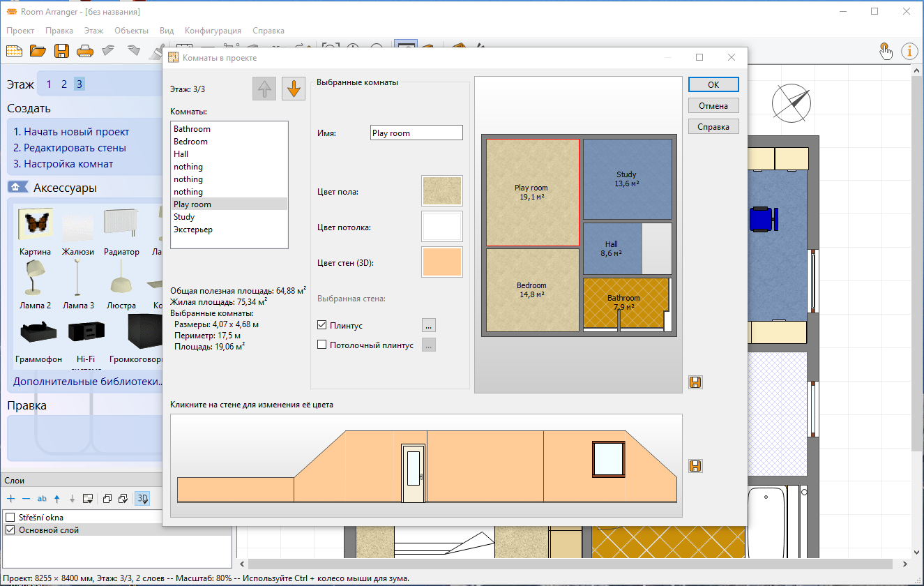Select Study in the rooms list
This screenshot has height=586, width=924.
pos(229,217)
